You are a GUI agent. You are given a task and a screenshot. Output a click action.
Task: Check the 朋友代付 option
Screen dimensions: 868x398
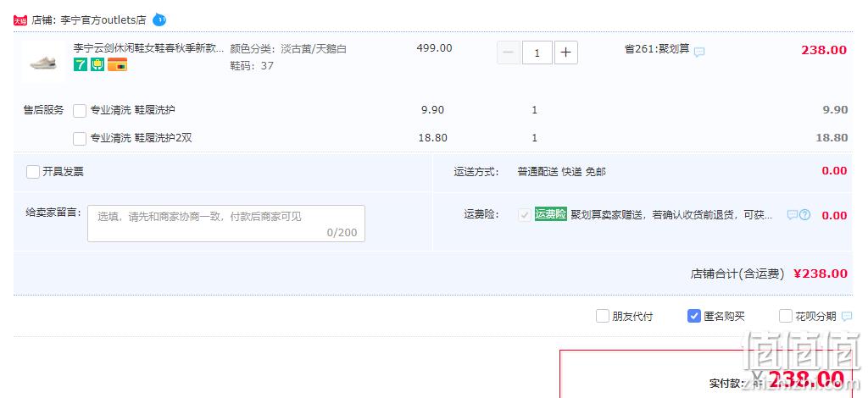(603, 316)
